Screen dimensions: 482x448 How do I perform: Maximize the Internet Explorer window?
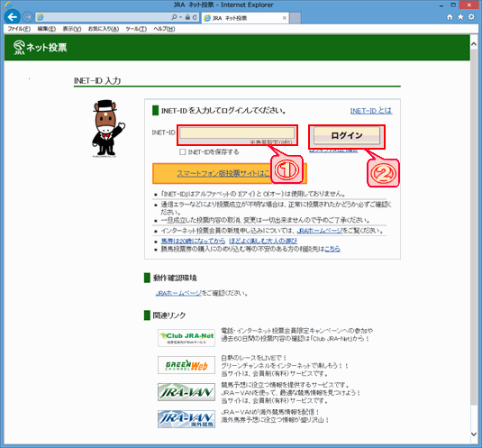coord(453,5)
